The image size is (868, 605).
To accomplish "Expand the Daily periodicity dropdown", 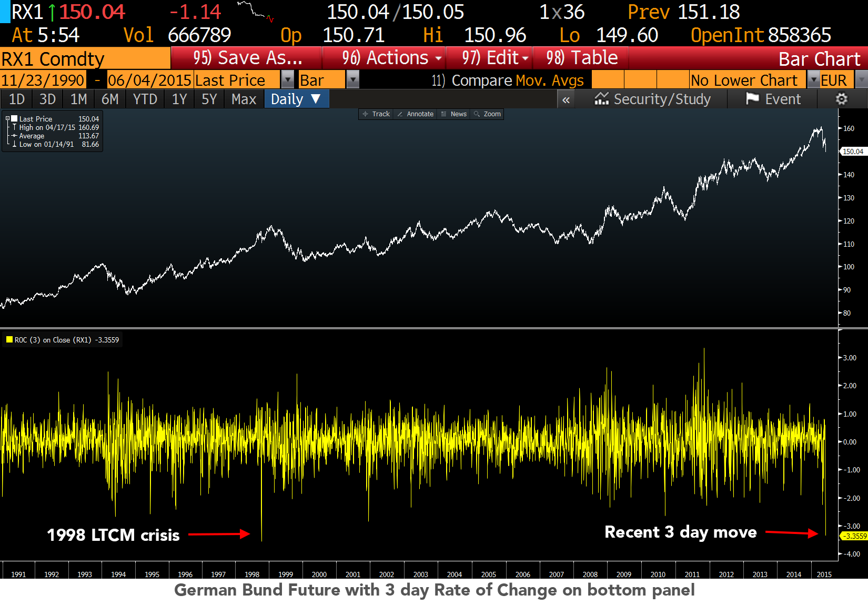I will [297, 99].
